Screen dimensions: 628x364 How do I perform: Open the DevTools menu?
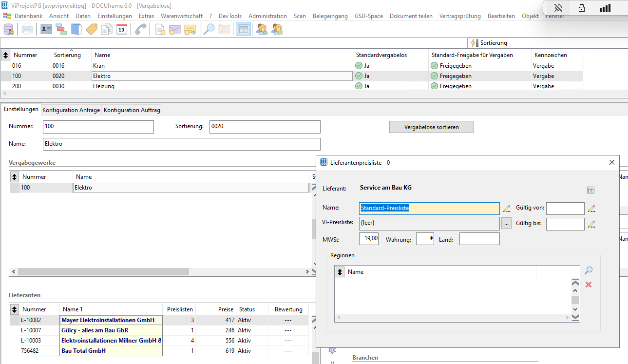point(230,16)
